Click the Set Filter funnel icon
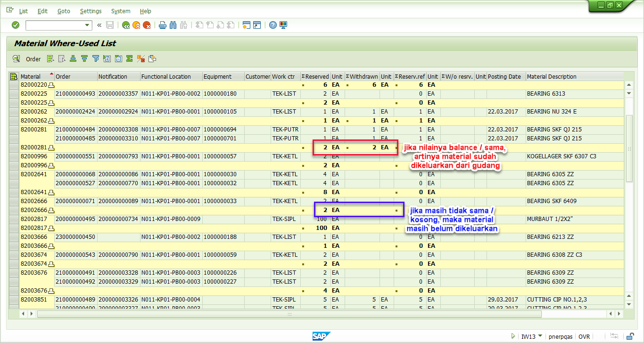 [x=96, y=59]
